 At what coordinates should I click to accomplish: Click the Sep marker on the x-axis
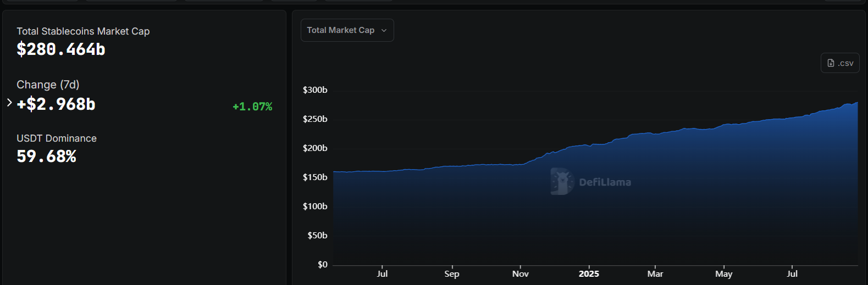point(451,273)
